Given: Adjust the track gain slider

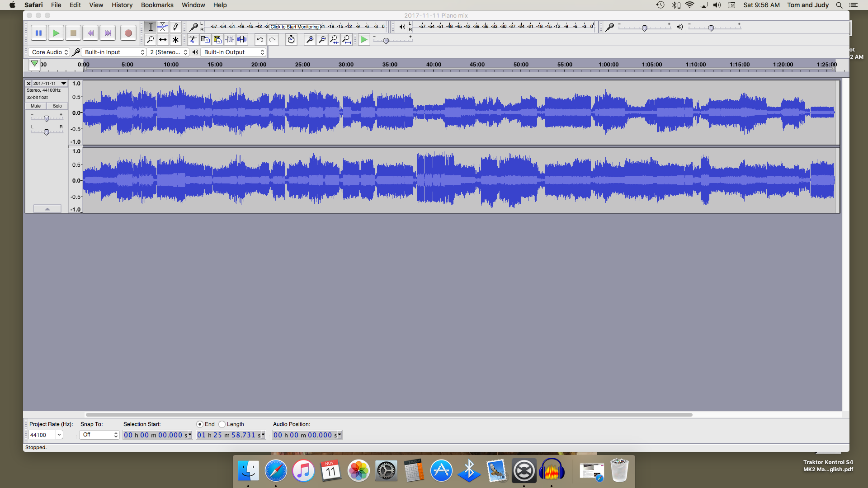Looking at the screenshot, I should point(46,118).
